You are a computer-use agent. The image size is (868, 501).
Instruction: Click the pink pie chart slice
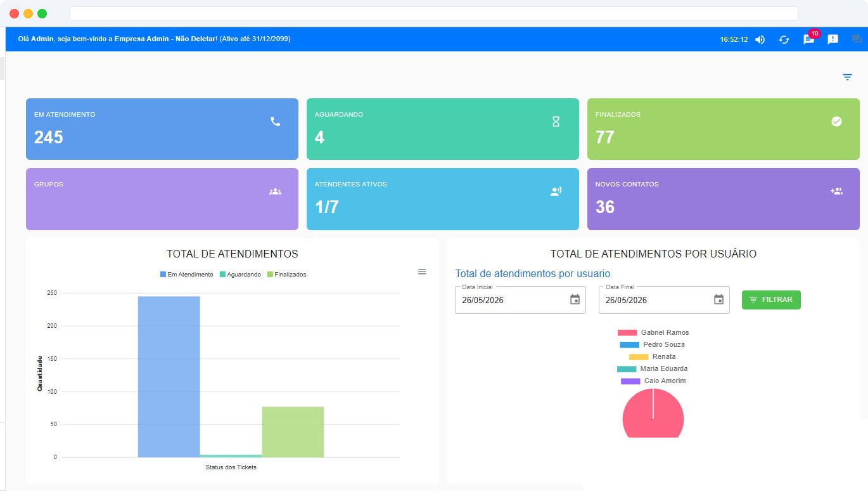(653, 413)
